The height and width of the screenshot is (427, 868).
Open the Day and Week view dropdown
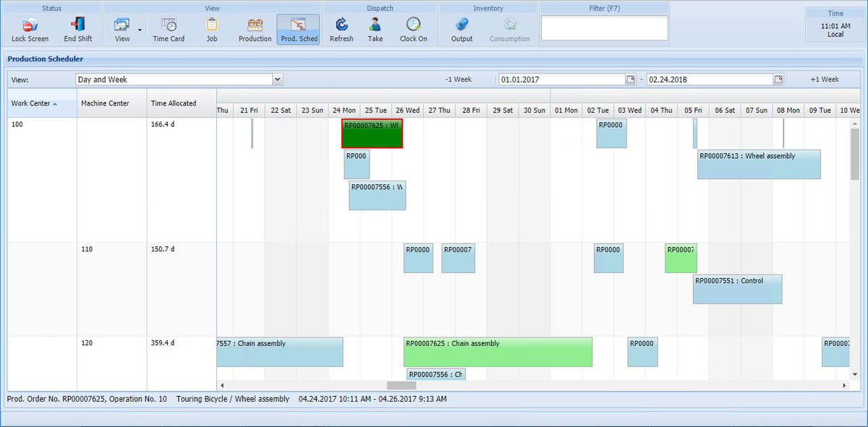click(x=278, y=79)
